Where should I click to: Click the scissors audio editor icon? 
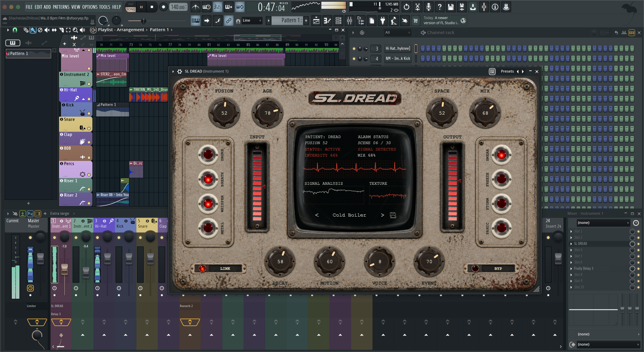(418, 7)
